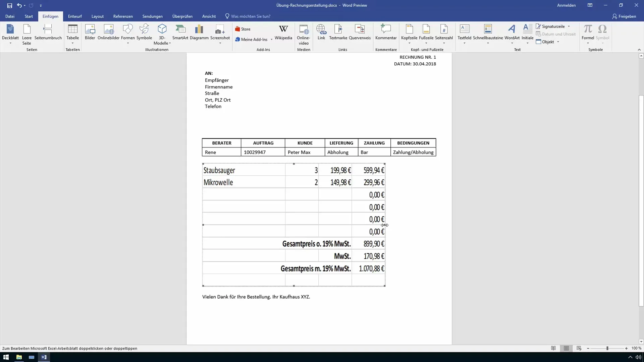Insert a cover page with Deckblatt
644x362 pixels.
click(x=10, y=34)
